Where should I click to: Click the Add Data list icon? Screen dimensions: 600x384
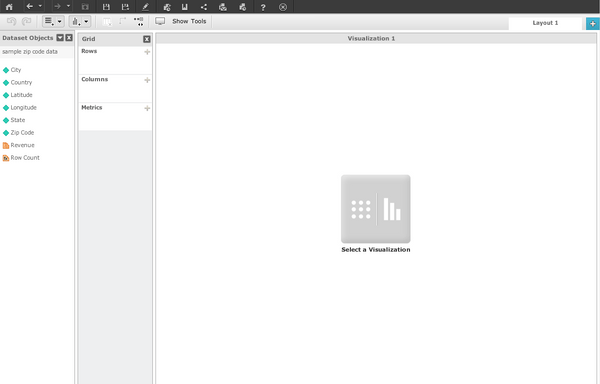[49, 21]
